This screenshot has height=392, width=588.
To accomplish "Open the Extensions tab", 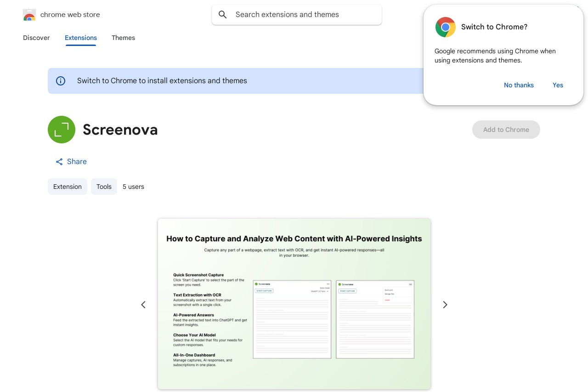I will [x=81, y=38].
